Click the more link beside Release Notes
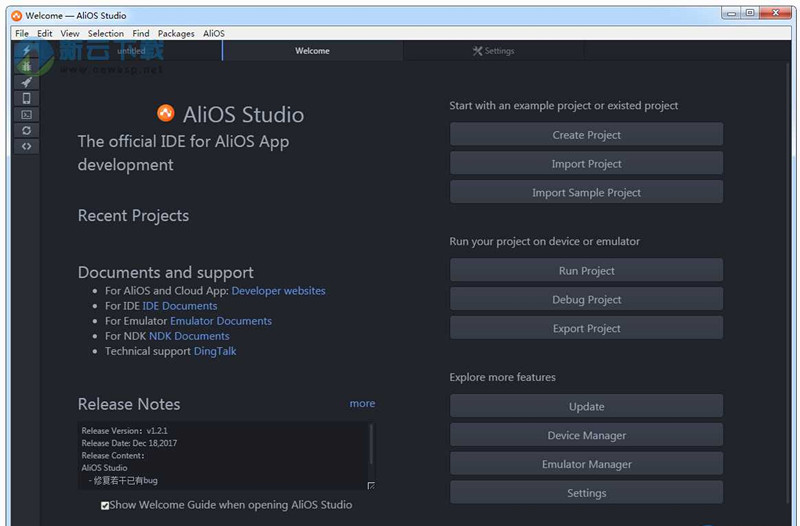The image size is (800, 526). coord(362,404)
